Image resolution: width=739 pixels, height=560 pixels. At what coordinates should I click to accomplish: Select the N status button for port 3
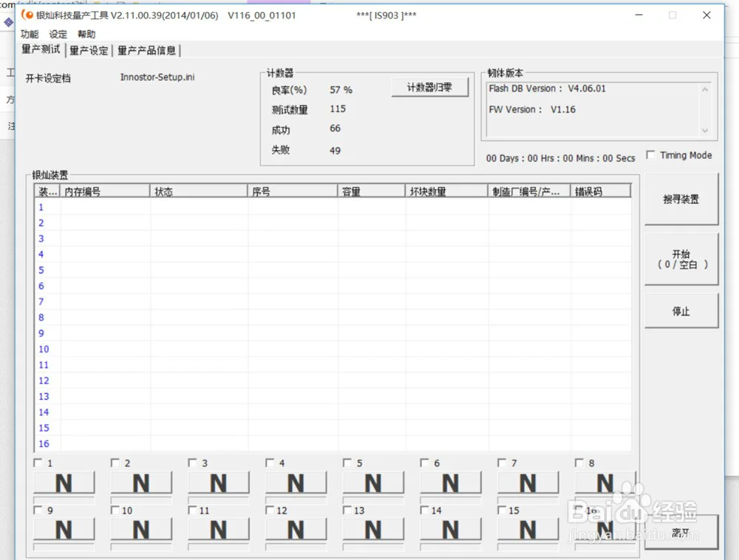coord(219,482)
